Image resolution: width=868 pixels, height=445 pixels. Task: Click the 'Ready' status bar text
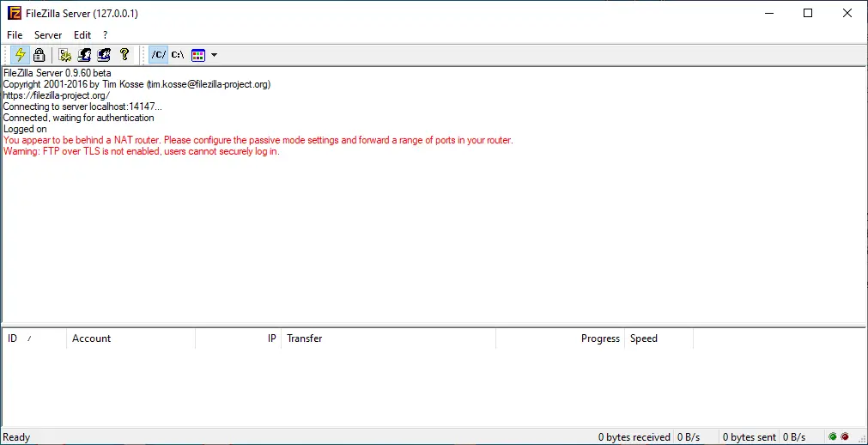(16, 437)
